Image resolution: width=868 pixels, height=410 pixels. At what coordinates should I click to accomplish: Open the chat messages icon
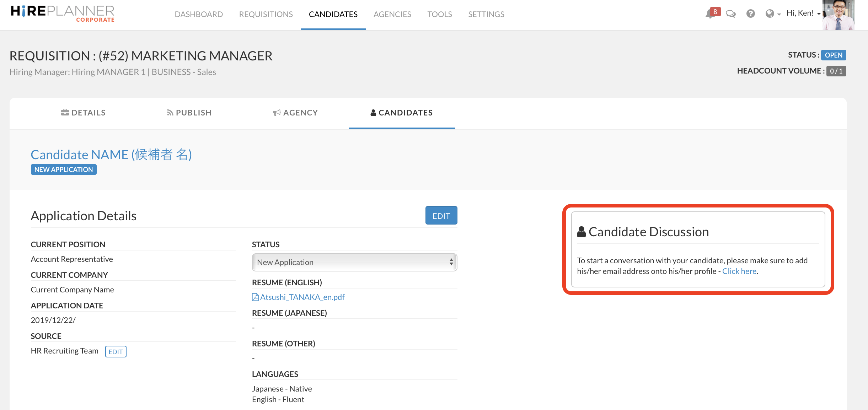pos(730,14)
